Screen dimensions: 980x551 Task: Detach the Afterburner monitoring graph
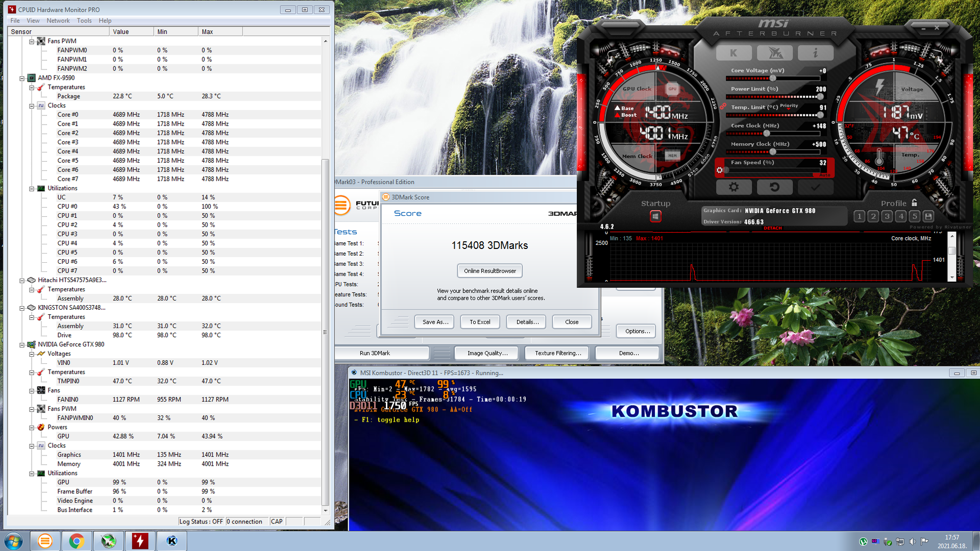[x=773, y=228]
